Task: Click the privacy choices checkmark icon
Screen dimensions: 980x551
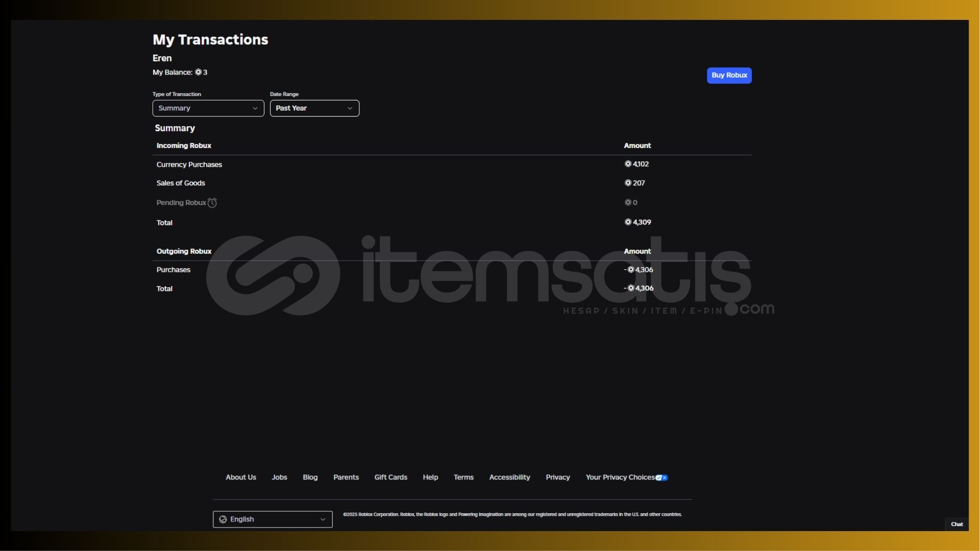Action: coord(661,478)
